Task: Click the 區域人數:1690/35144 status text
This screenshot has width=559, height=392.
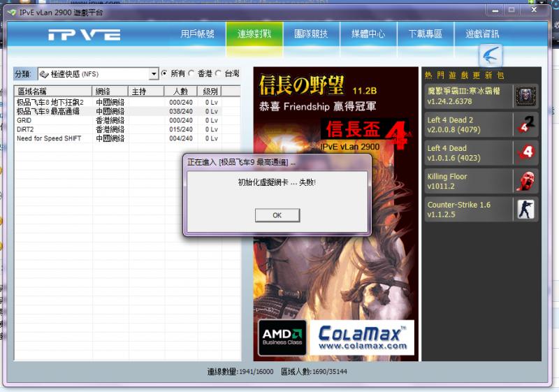Action: pos(314,372)
